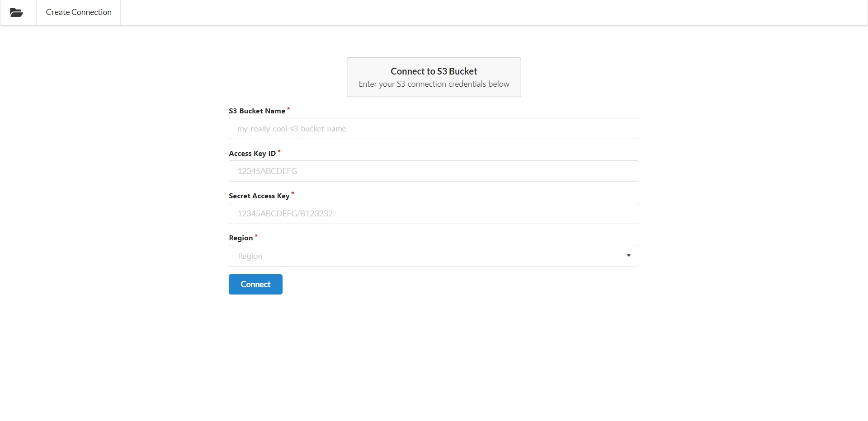
Task: Click the blue Connect button
Action: tap(255, 285)
